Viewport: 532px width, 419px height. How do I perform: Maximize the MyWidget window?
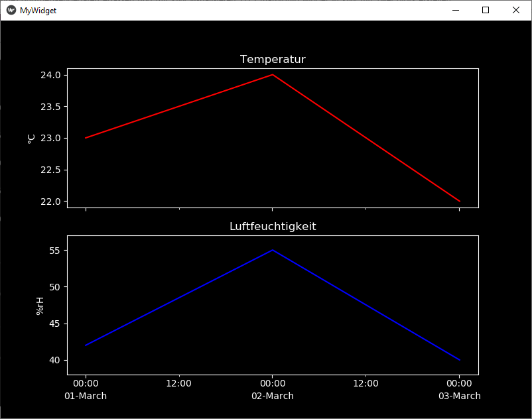click(486, 10)
